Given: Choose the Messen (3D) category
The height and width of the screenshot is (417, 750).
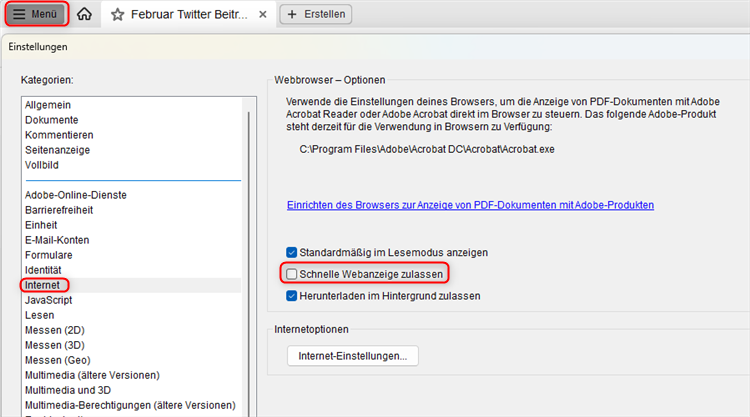Looking at the screenshot, I should point(55,345).
